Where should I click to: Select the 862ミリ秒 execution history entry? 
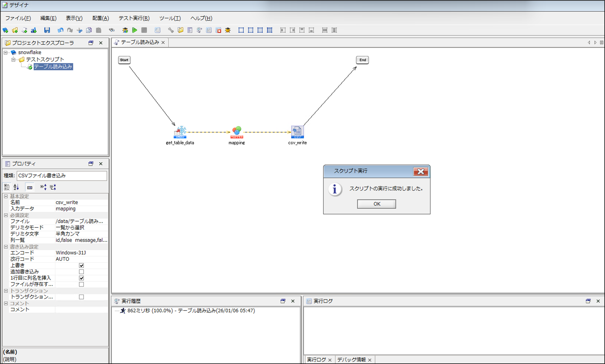point(191,311)
